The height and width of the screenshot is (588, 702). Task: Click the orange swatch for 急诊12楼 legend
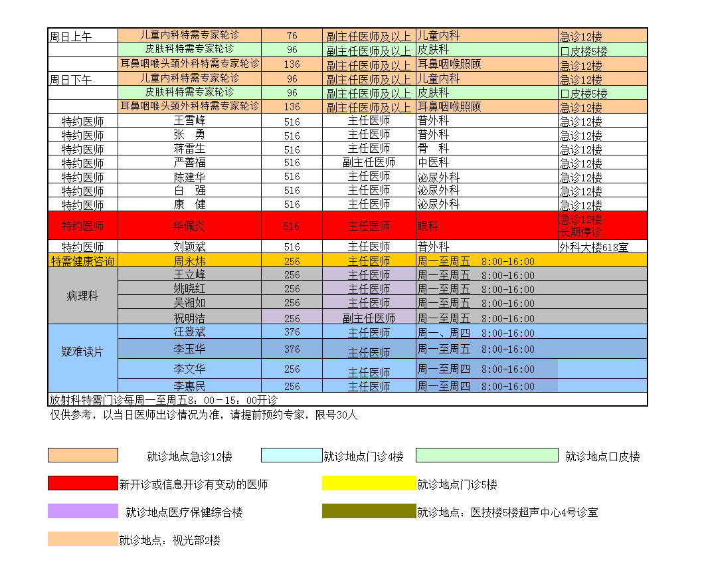[x=83, y=455]
